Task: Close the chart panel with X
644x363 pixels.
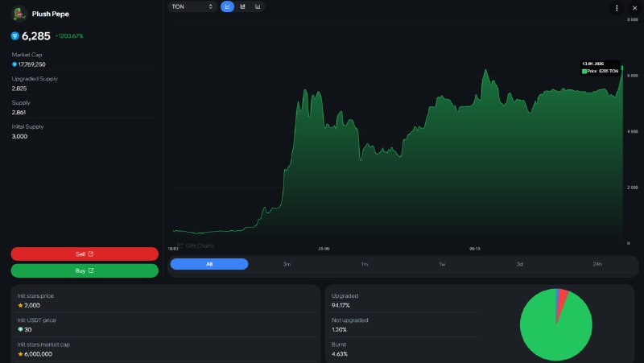Action: pos(634,8)
